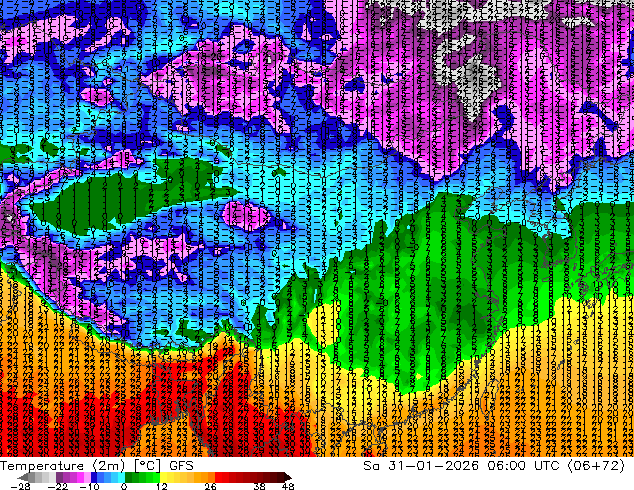Click the 0 label under the color scale

pyautogui.click(x=124, y=486)
